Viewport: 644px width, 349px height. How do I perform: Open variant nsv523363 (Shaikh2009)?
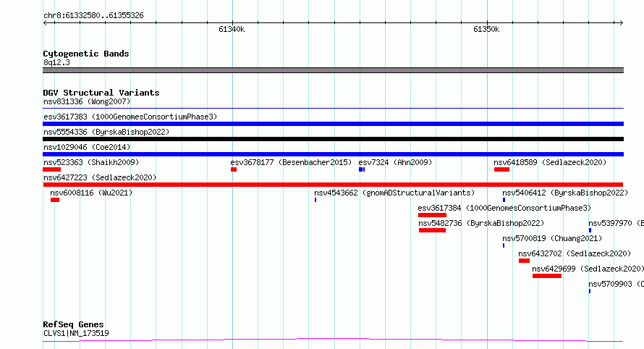coord(91,162)
